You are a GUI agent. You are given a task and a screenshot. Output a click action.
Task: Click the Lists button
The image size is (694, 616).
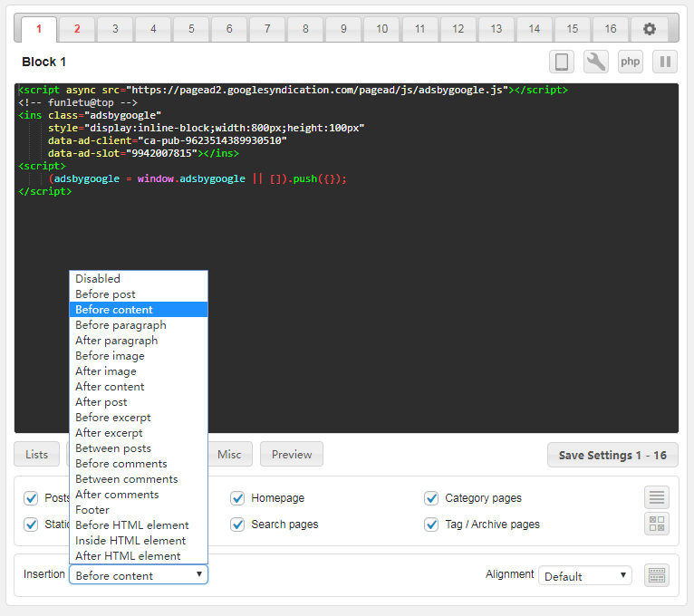(x=37, y=454)
